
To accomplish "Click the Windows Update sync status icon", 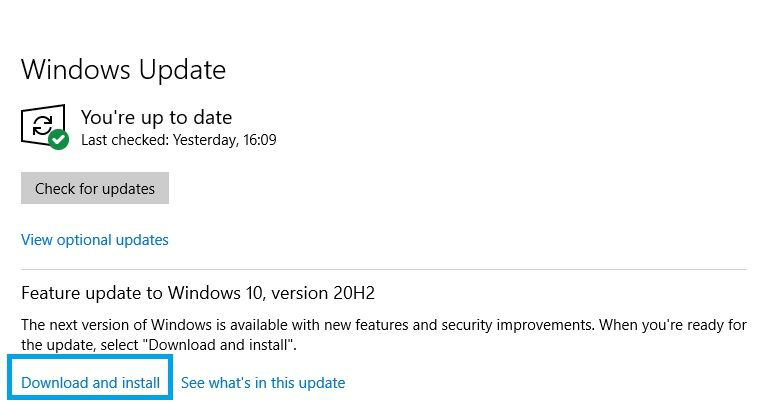I will [x=44, y=126].
